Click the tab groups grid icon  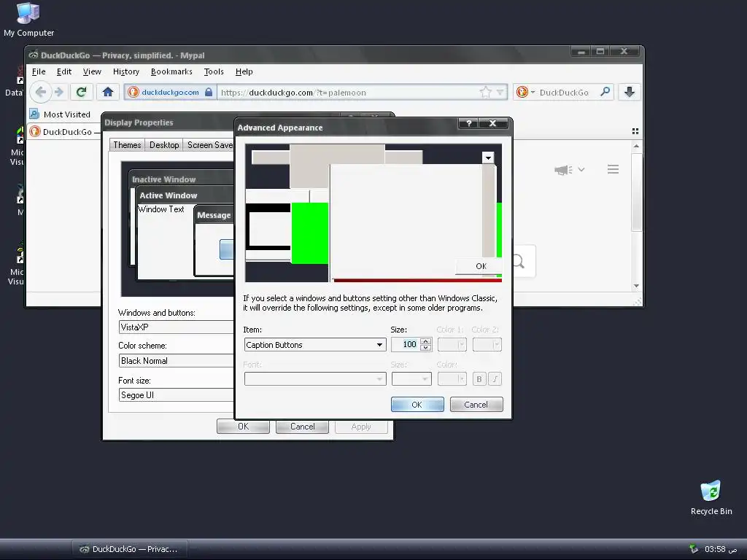click(635, 131)
